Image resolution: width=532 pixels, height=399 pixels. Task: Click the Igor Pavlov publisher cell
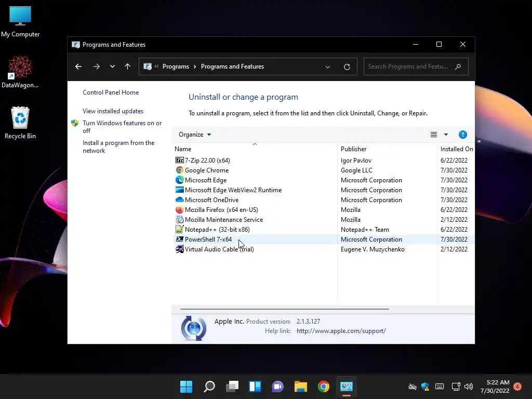(x=356, y=160)
